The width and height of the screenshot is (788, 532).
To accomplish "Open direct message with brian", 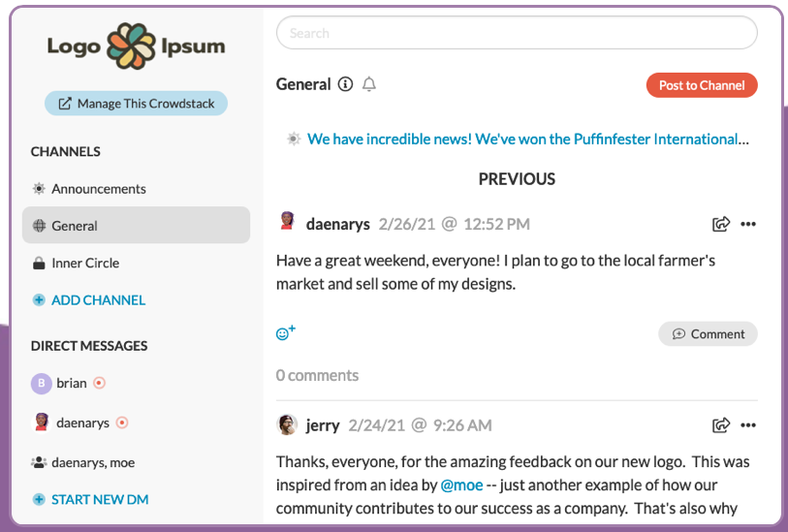I will pos(71,383).
